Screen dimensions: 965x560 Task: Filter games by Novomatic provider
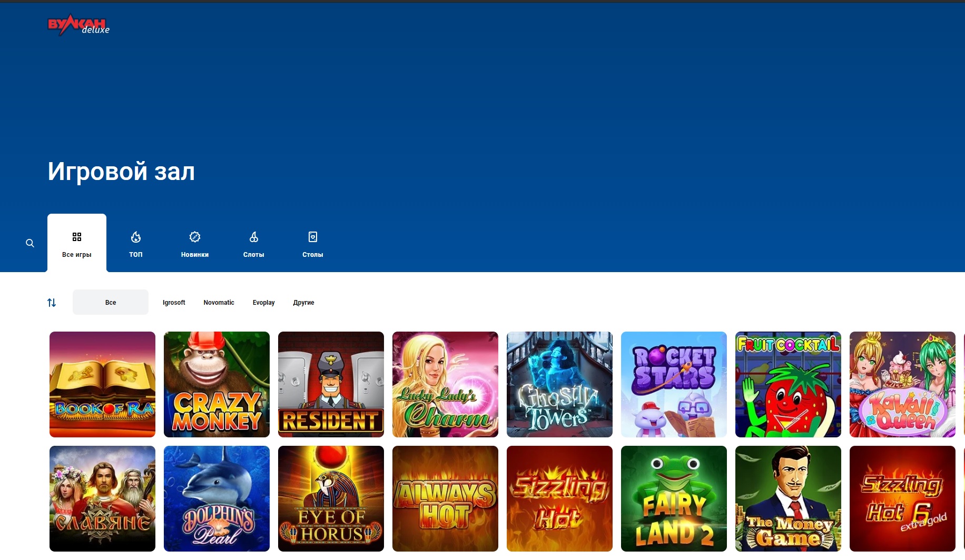click(219, 303)
